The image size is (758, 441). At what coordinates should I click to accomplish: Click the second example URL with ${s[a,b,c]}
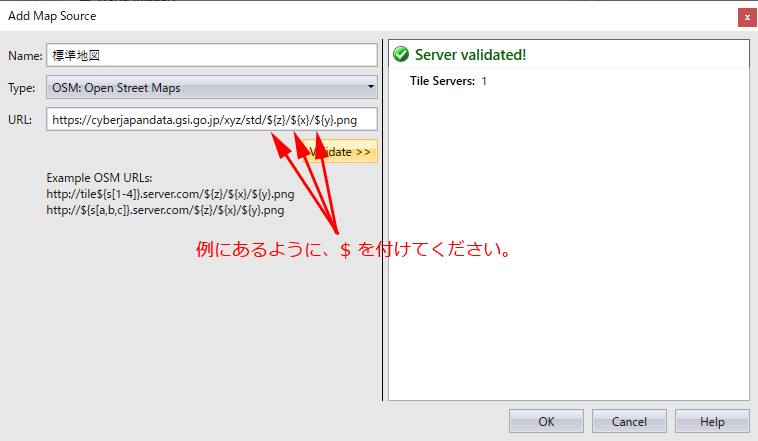point(165,210)
